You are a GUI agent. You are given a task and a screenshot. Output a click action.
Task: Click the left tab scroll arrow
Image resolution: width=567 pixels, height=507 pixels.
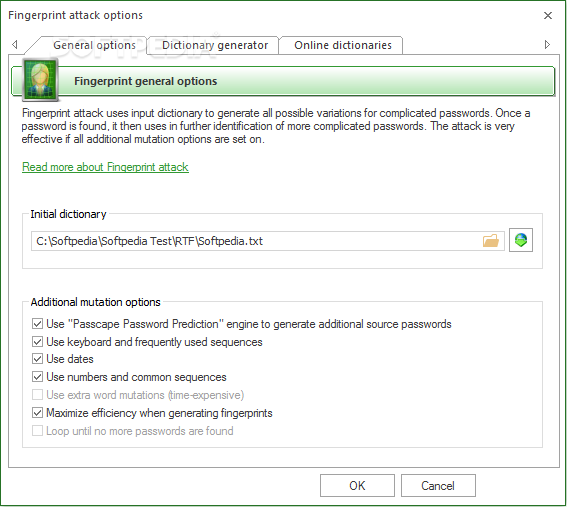[14, 44]
